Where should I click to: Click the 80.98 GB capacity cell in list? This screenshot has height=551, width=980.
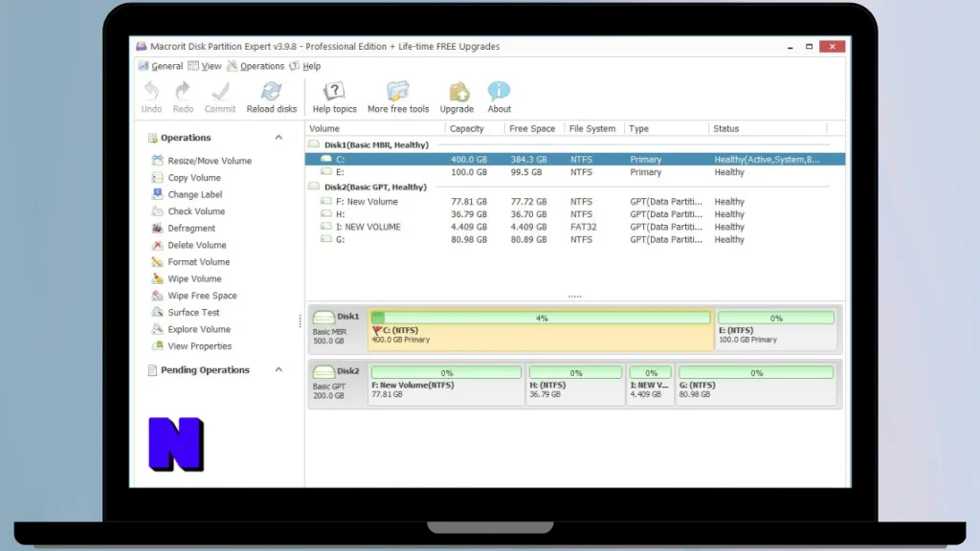click(469, 239)
